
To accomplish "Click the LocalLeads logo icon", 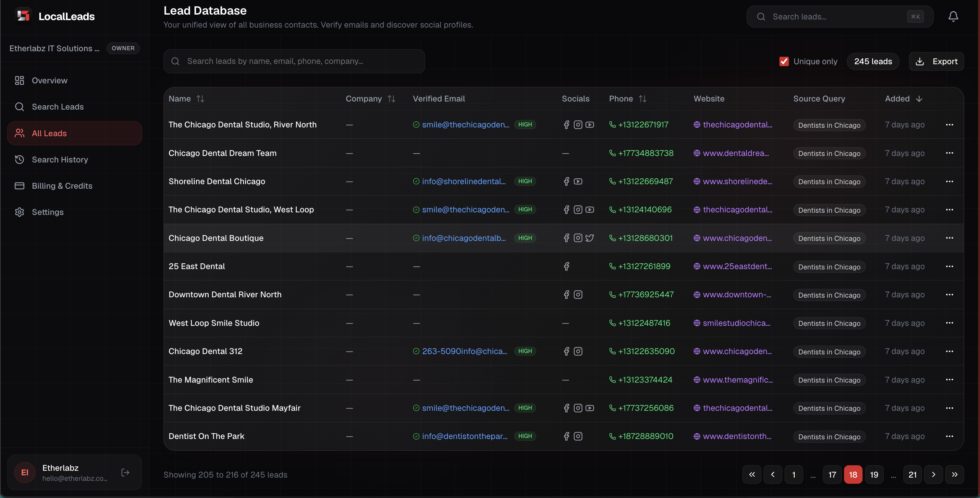I will [x=23, y=16].
